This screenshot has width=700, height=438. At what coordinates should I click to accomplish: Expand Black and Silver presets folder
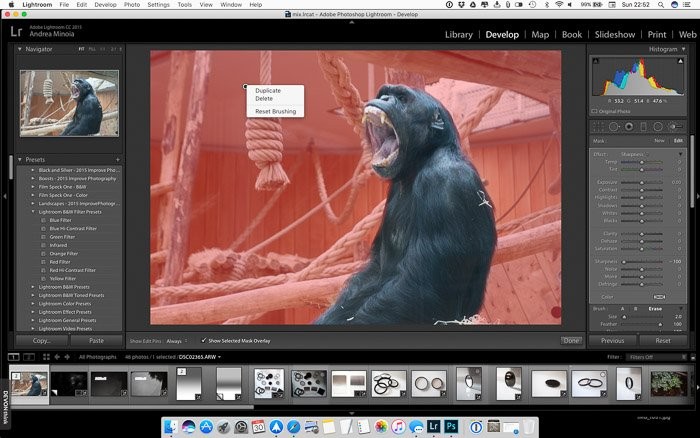coord(33,170)
